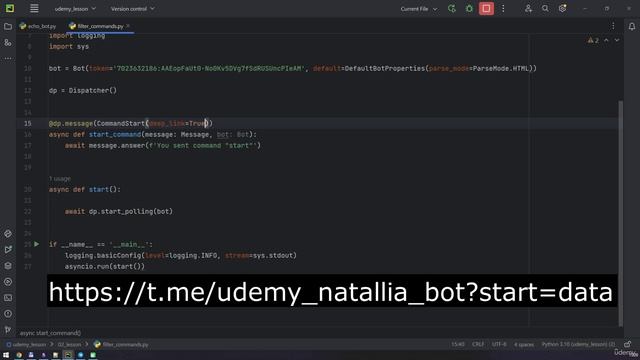
Task: Click the dp.start_polling(bot) line
Action: click(119, 211)
